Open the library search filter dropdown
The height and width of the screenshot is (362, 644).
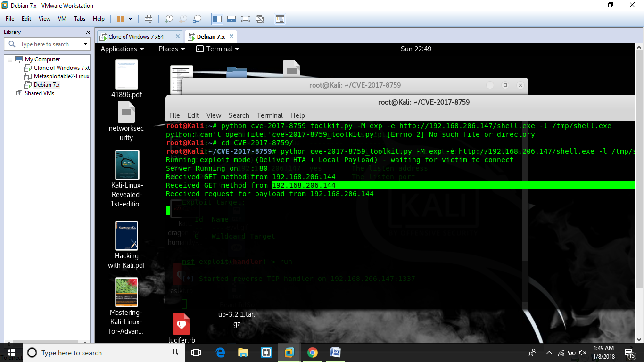85,44
